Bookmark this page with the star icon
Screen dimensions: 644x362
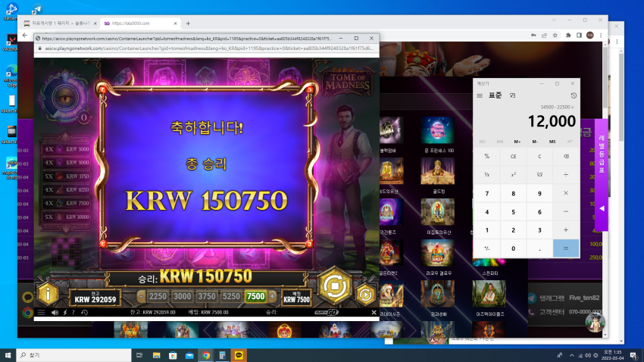click(x=555, y=36)
